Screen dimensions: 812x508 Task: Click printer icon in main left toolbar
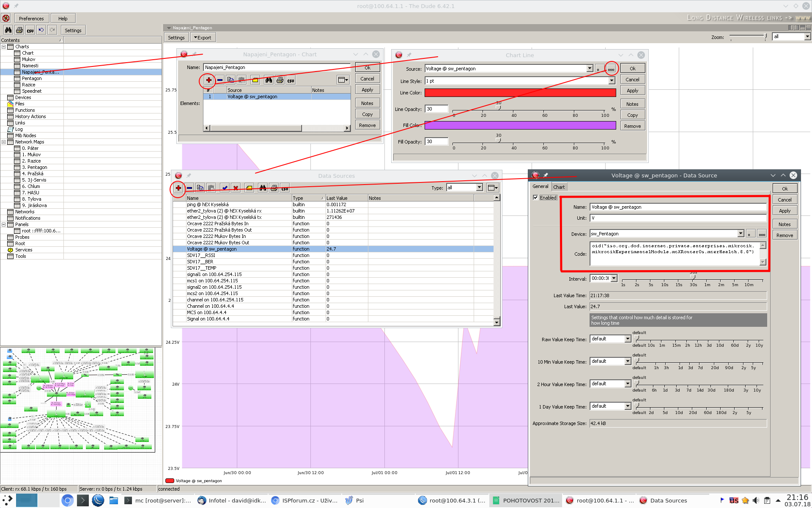19,30
